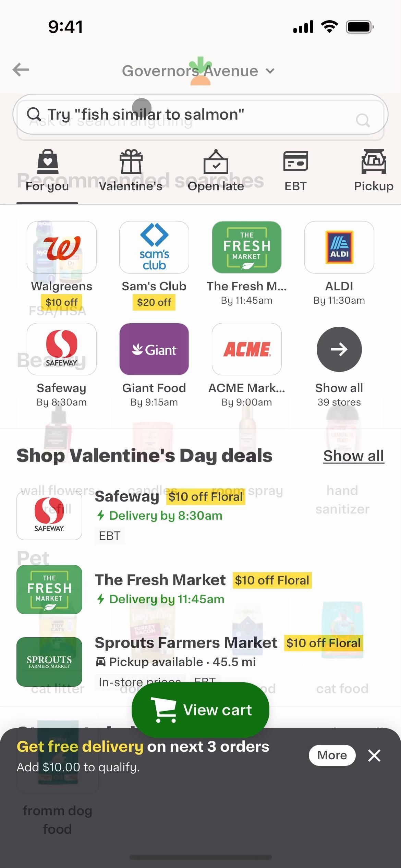Dismiss the free delivery banner
The width and height of the screenshot is (401, 868).
click(374, 755)
